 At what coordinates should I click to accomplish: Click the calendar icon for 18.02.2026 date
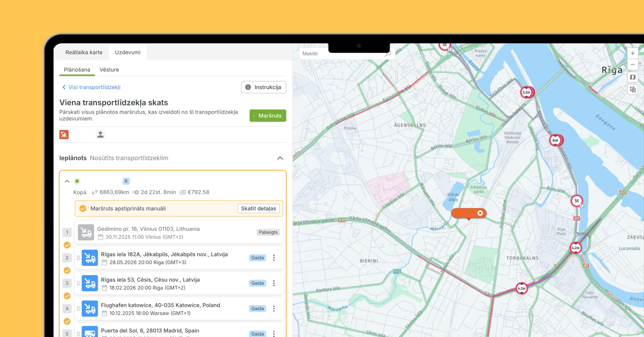click(x=104, y=288)
